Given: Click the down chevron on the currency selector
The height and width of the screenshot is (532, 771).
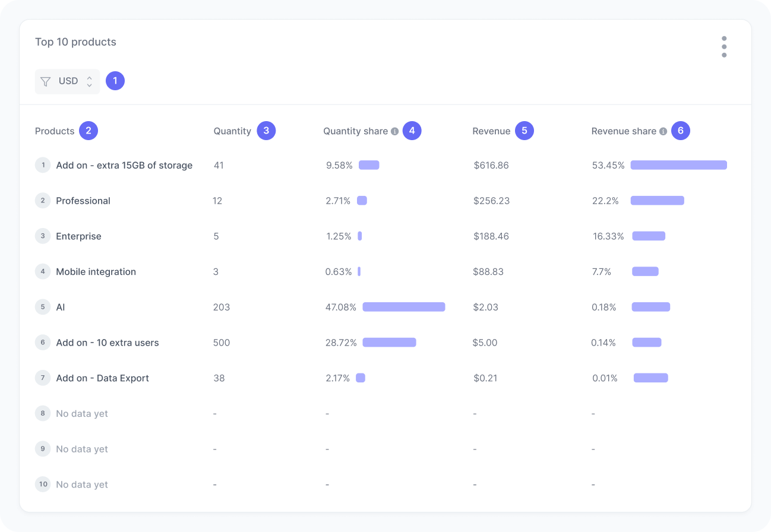Looking at the screenshot, I should coord(88,84).
